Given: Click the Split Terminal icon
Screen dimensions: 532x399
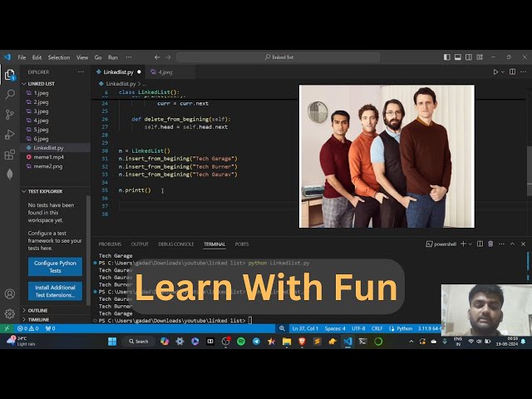Looking at the screenshot, I should click(x=480, y=244).
